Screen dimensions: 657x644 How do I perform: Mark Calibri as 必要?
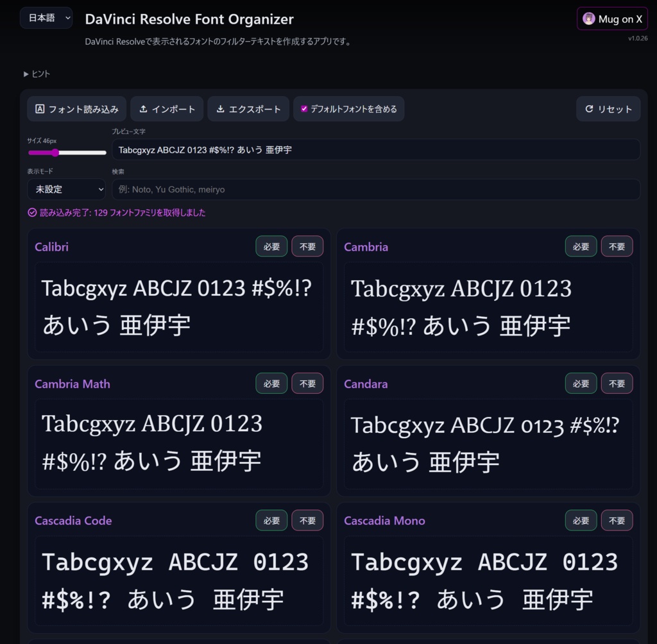pos(271,246)
